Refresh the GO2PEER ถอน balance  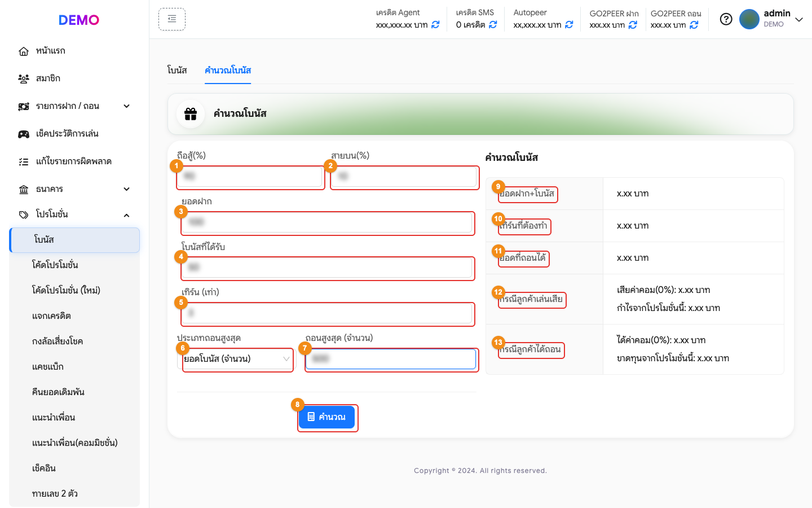point(694,25)
